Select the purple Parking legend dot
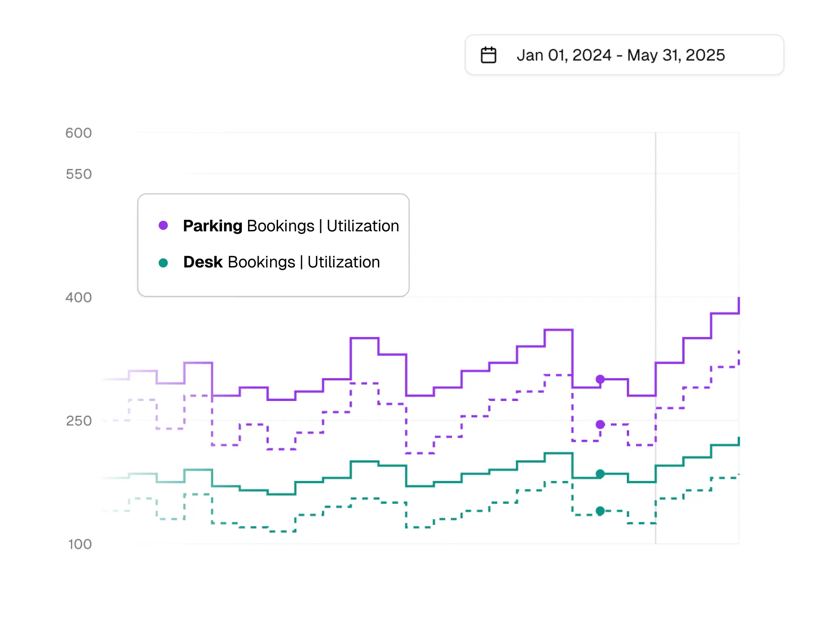 pyautogui.click(x=164, y=225)
